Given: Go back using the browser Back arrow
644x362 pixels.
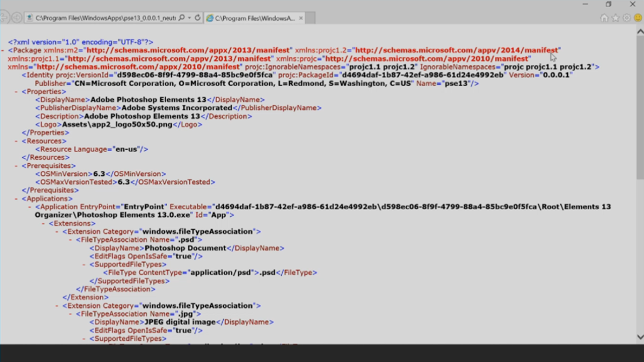Looking at the screenshot, I should click(x=4, y=18).
